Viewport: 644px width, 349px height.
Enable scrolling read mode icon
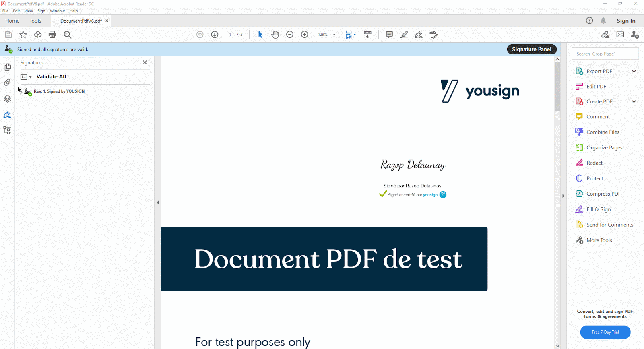tap(367, 35)
